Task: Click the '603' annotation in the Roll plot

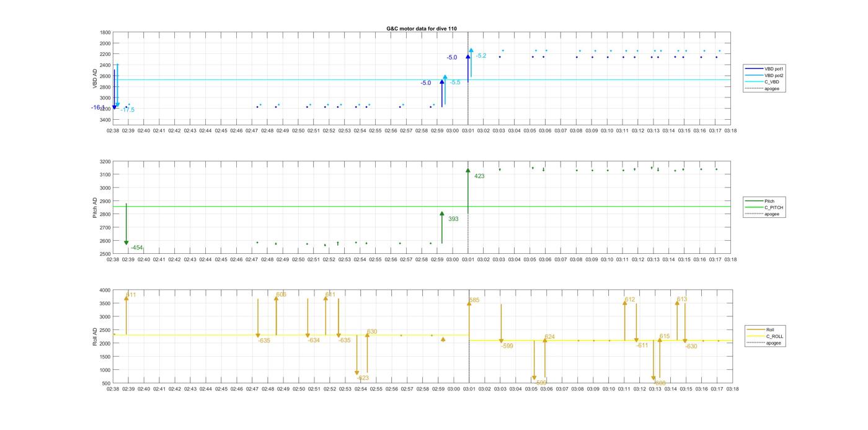Action: (281, 295)
